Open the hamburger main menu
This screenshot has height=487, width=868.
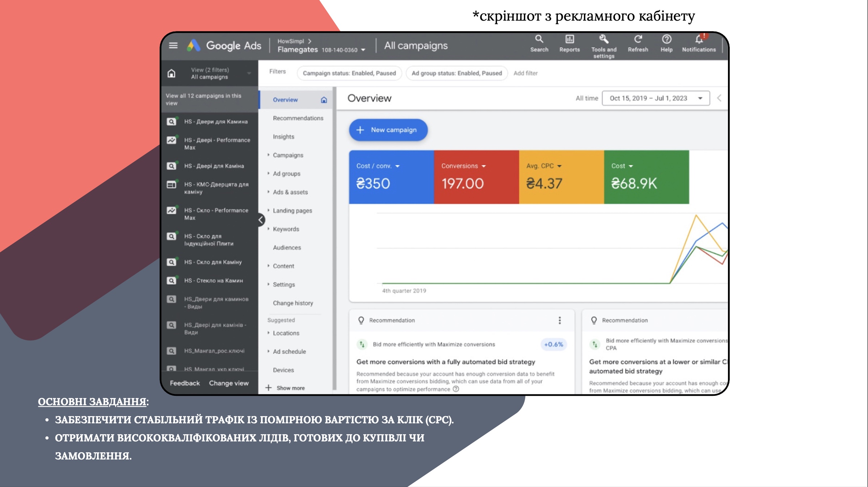coord(173,46)
